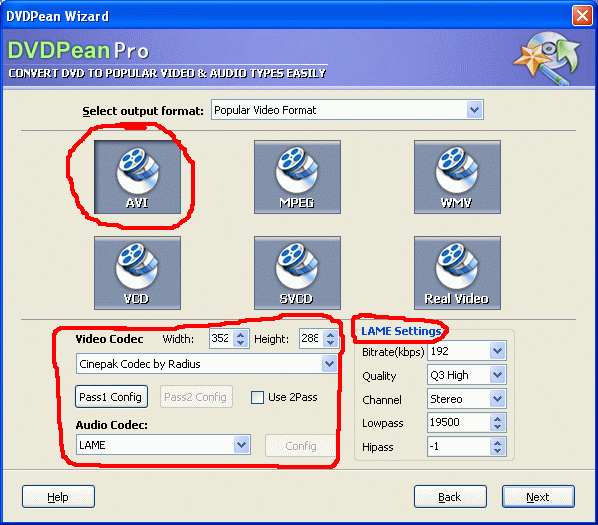This screenshot has width=598, height=525.
Task: Choose the MPEG format icon
Action: [x=297, y=177]
